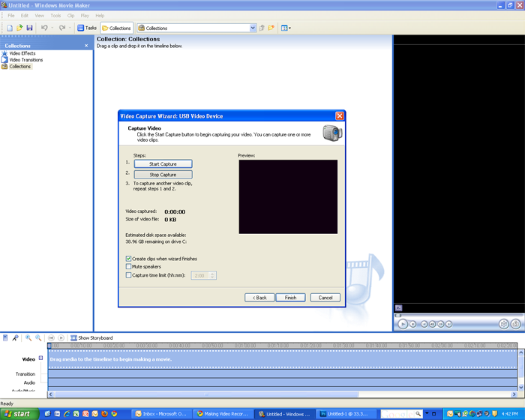Click the monitor Forward button

pyautogui.click(x=449, y=324)
